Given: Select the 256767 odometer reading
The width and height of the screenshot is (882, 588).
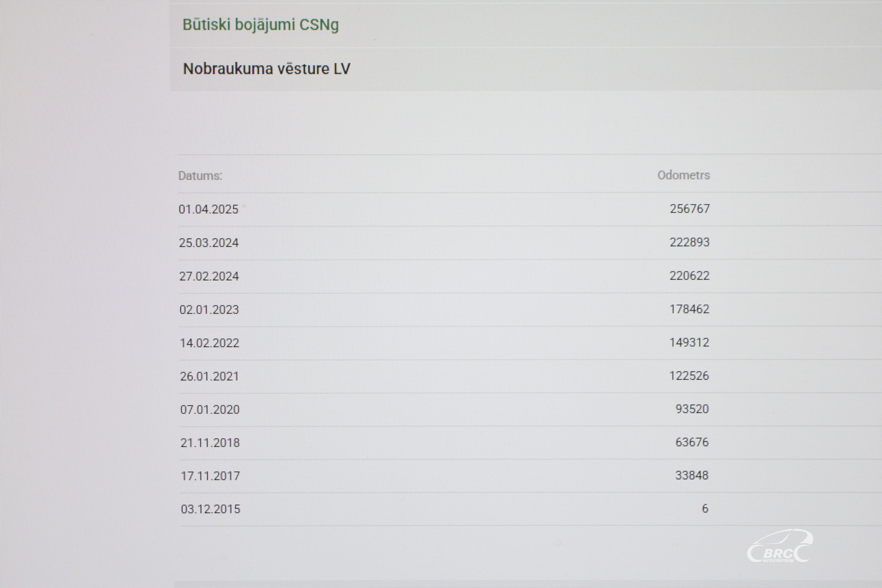Looking at the screenshot, I should tap(690, 208).
